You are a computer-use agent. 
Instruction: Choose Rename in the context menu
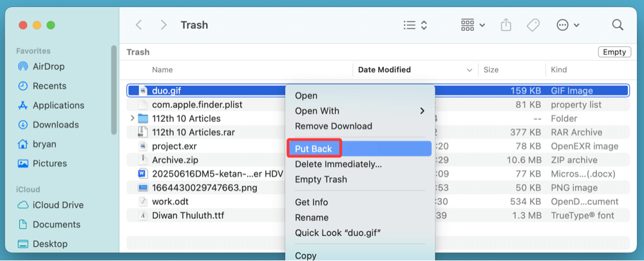click(312, 217)
